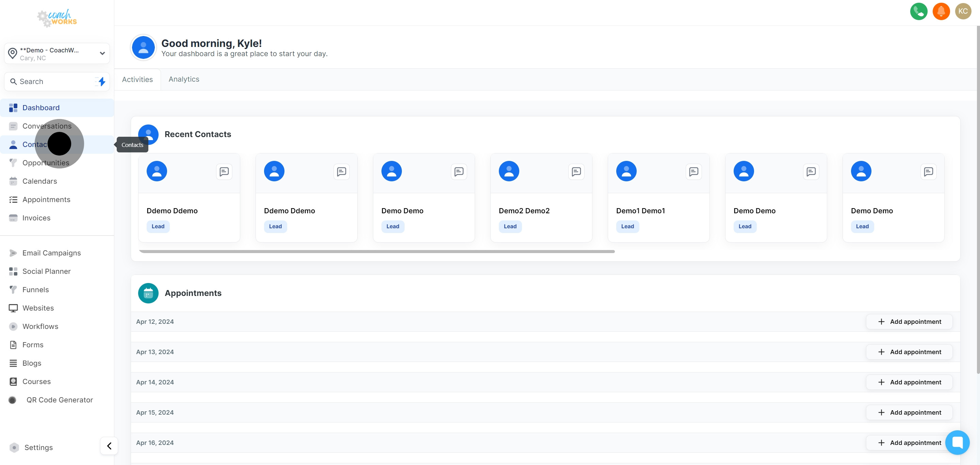This screenshot has height=465, width=980.
Task: Open message icon on Demo1 Demo1 card
Action: [x=693, y=171]
